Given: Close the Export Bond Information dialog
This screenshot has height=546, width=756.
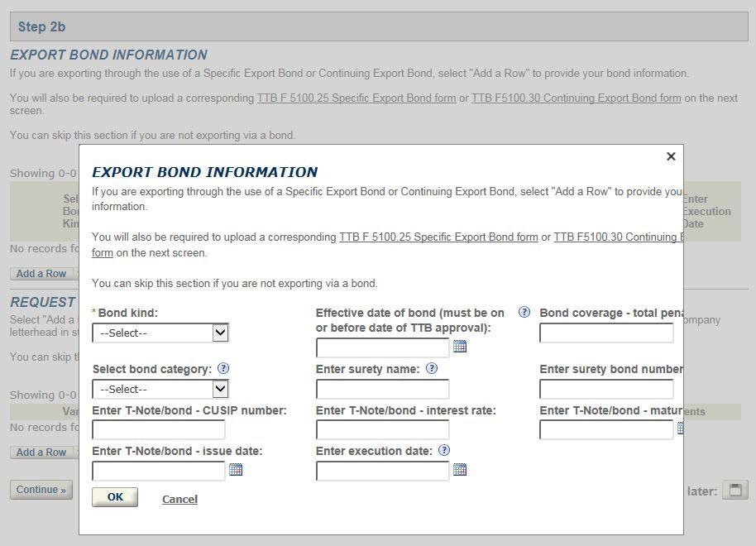Looking at the screenshot, I should [671, 156].
